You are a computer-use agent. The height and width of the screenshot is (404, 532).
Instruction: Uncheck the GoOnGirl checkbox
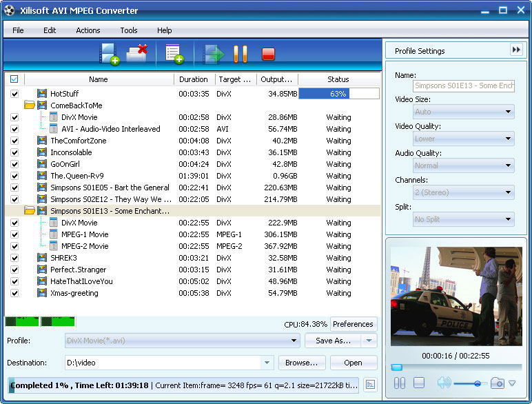click(x=14, y=164)
